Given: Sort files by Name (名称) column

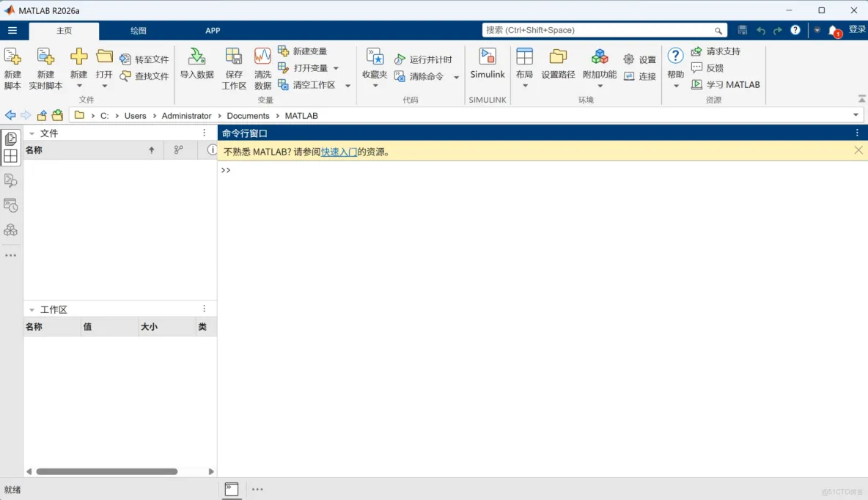Looking at the screenshot, I should click(x=94, y=150).
